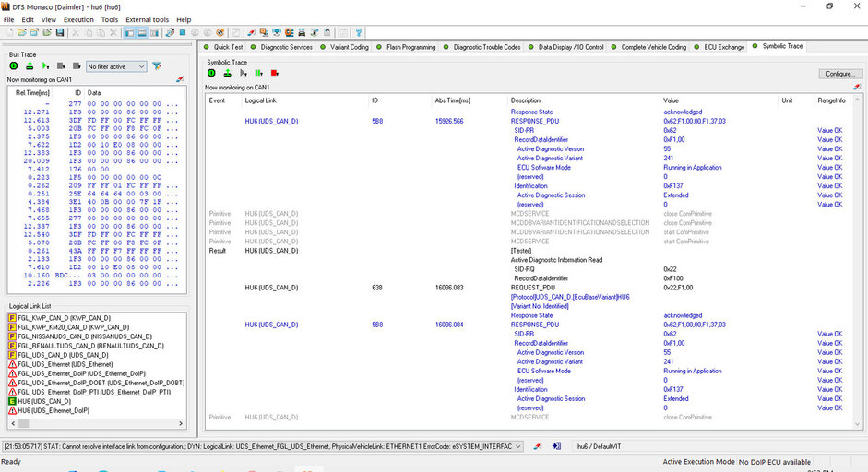Click the Save icon in main toolbar

click(60, 32)
